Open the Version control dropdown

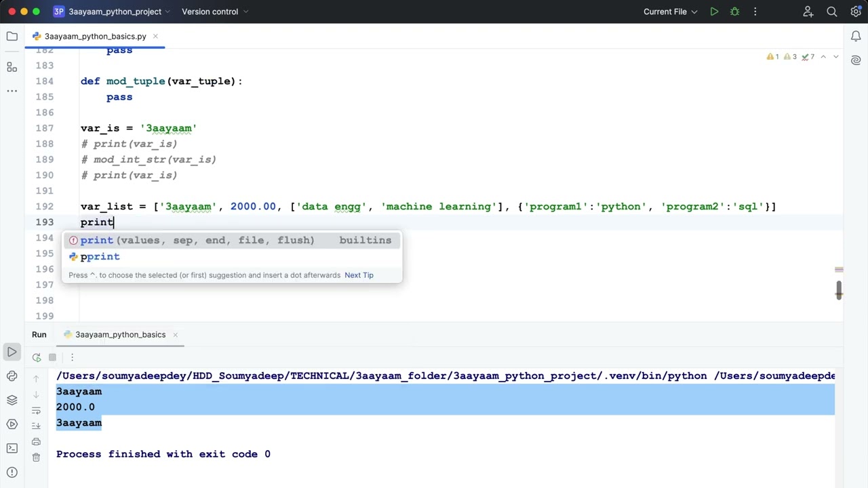tap(215, 12)
